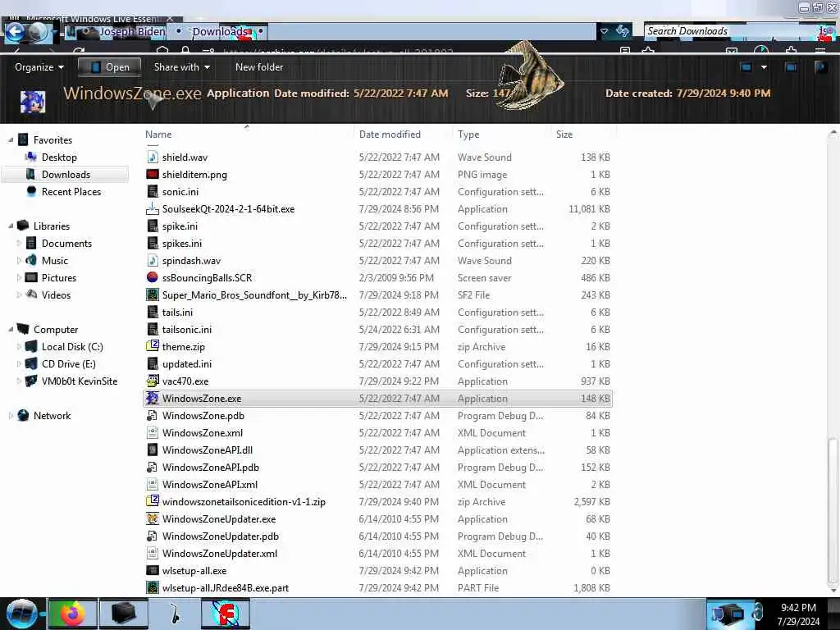Screen dimensions: 840x630
Task: Click the Downloads breadcrumb segment
Action: pyautogui.click(x=220, y=32)
